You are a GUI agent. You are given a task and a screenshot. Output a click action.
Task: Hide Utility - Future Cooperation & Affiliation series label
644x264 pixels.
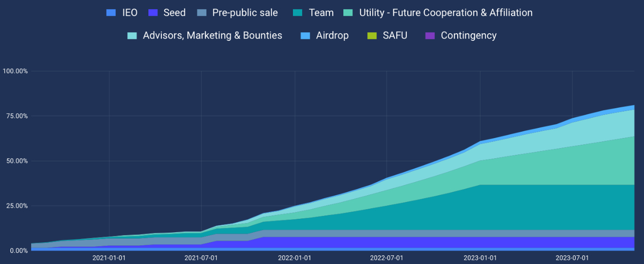click(x=445, y=12)
